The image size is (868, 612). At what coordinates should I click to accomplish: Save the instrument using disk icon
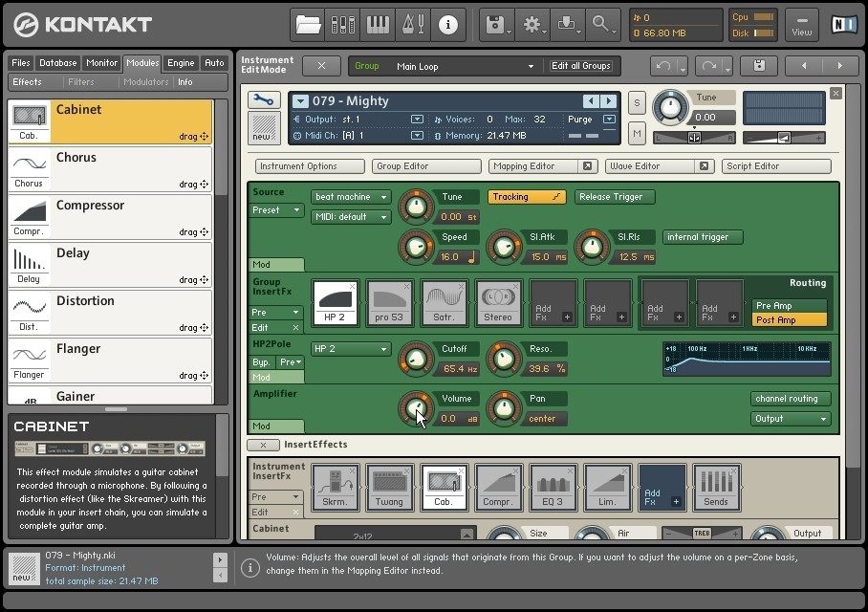click(x=759, y=66)
